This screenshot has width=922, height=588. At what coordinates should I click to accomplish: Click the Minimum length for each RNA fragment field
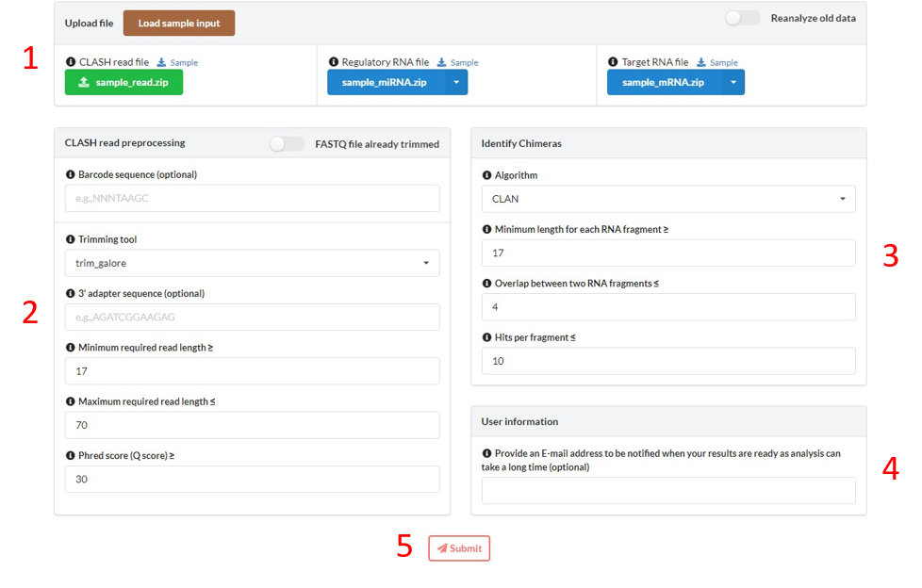pos(668,253)
